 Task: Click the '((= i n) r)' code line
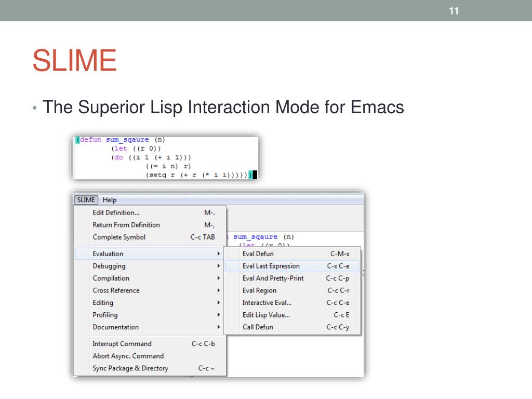point(168,166)
